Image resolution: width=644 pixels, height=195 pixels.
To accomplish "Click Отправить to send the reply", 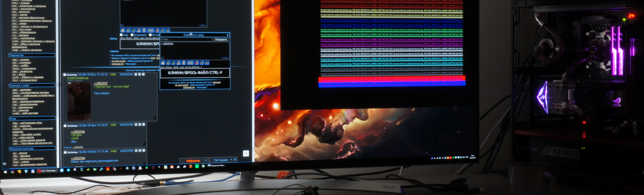I will tap(221, 39).
